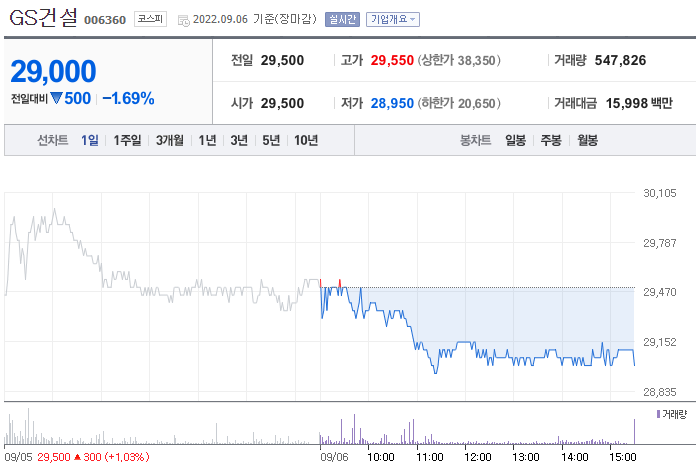
Task: Click the 선차트 label
Action: pyautogui.click(x=52, y=140)
